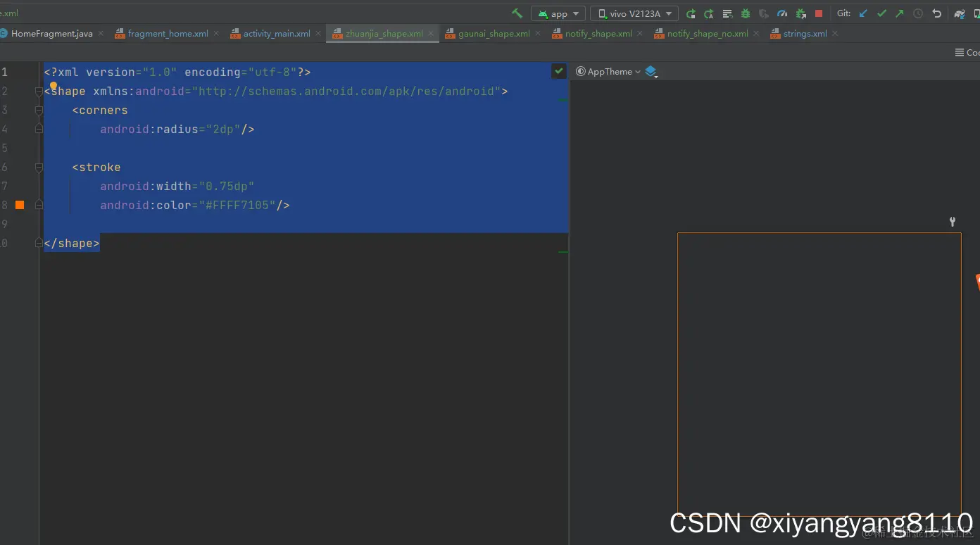Viewport: 980px width, 545px height.
Task: Open the vivo V2123A device dropdown
Action: pos(634,13)
